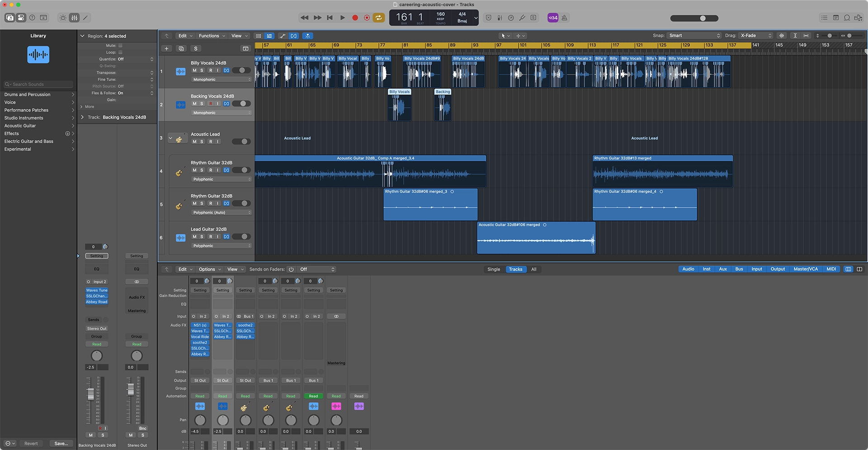Open Monophonic flex mode dropdown on Billy Vocals
This screenshot has height=450, width=868.
pos(222,80)
